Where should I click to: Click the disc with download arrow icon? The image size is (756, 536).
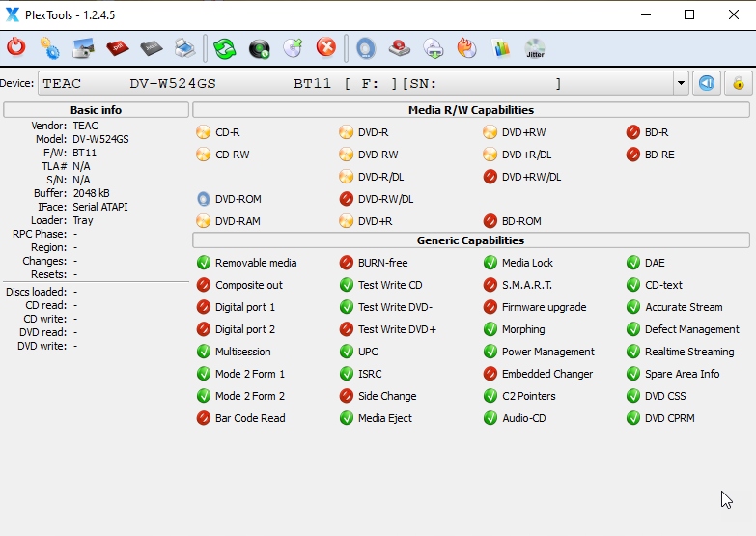pyautogui.click(x=434, y=48)
